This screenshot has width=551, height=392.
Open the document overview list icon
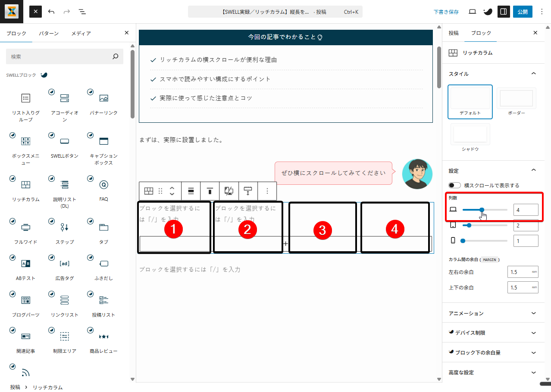[82, 12]
